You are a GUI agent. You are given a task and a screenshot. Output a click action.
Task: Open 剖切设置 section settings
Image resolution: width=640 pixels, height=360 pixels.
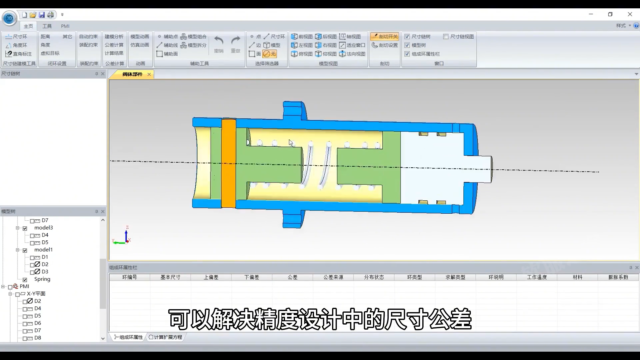(x=384, y=45)
